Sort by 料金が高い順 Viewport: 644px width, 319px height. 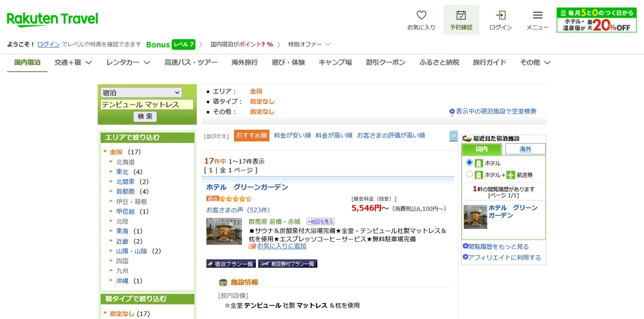point(334,136)
